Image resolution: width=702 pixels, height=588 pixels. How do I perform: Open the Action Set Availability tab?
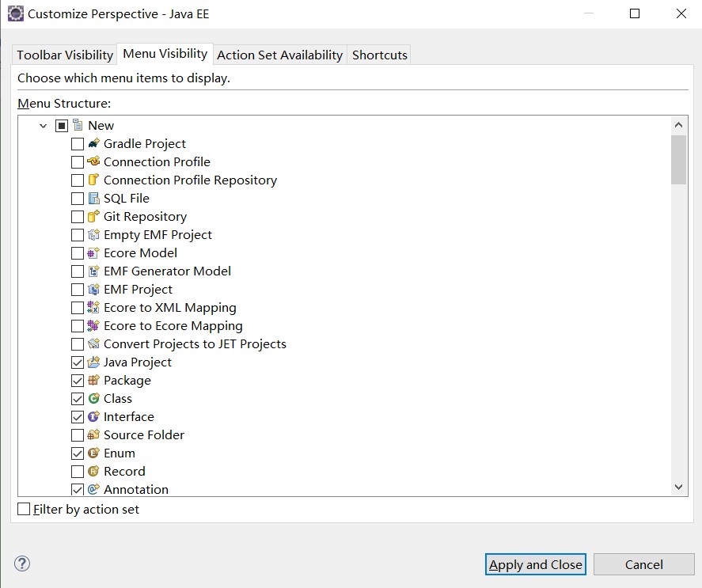pos(280,55)
